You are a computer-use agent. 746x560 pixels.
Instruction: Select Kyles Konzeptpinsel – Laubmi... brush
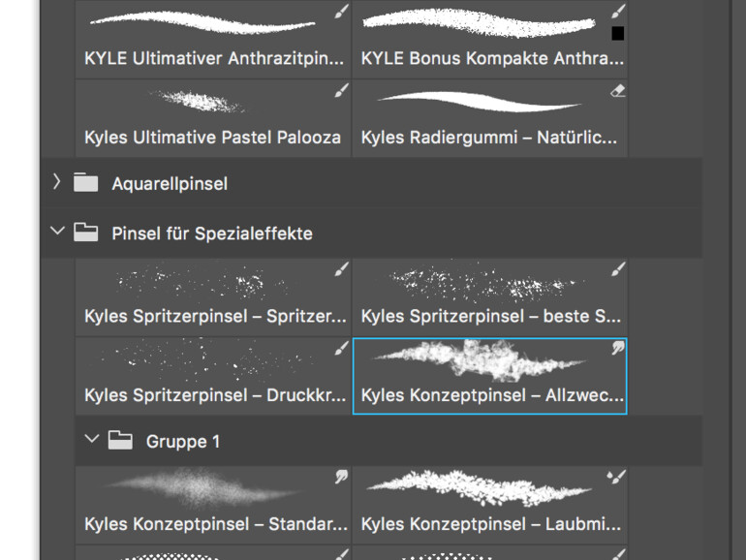click(490, 505)
